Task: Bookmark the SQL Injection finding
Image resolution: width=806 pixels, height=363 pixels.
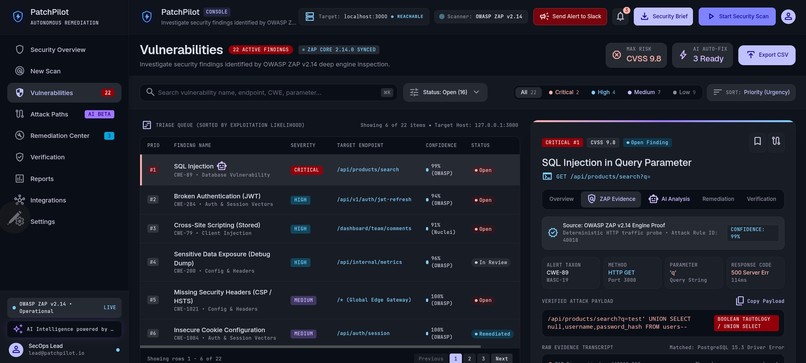Action: 757,142
